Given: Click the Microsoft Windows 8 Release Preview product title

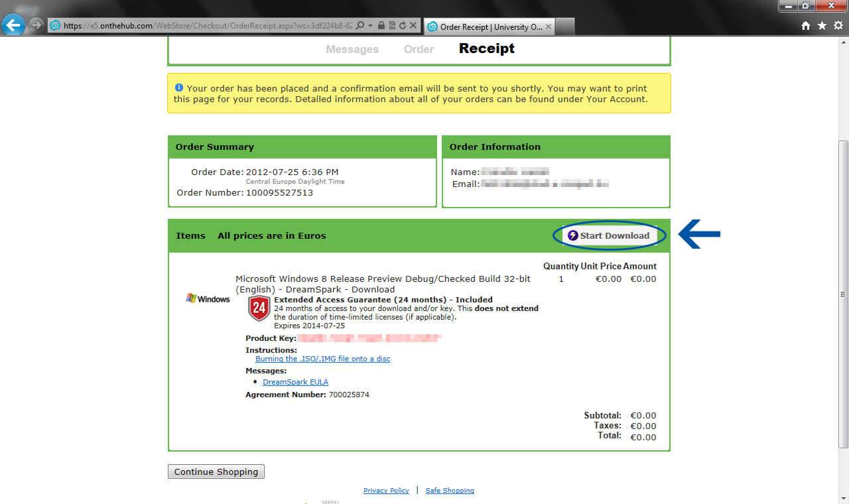Looking at the screenshot, I should coord(383,284).
